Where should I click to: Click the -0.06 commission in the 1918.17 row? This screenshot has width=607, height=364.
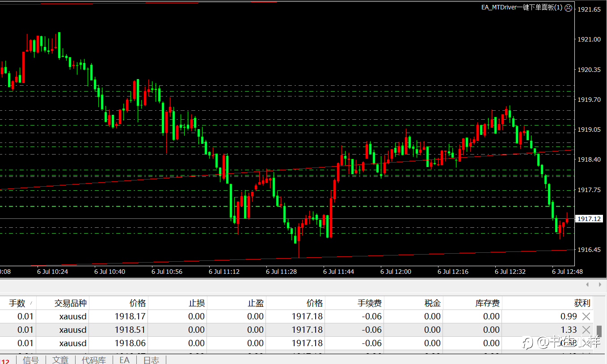pyautogui.click(x=371, y=317)
